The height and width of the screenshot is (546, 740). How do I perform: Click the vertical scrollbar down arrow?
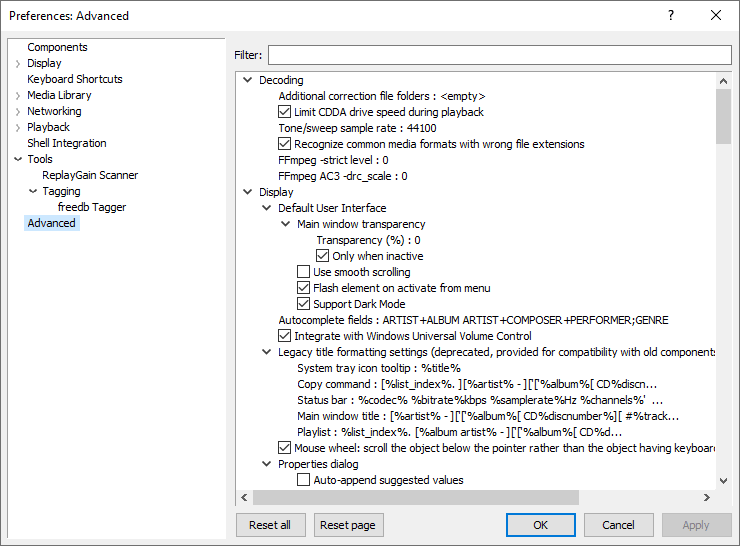pos(724,481)
